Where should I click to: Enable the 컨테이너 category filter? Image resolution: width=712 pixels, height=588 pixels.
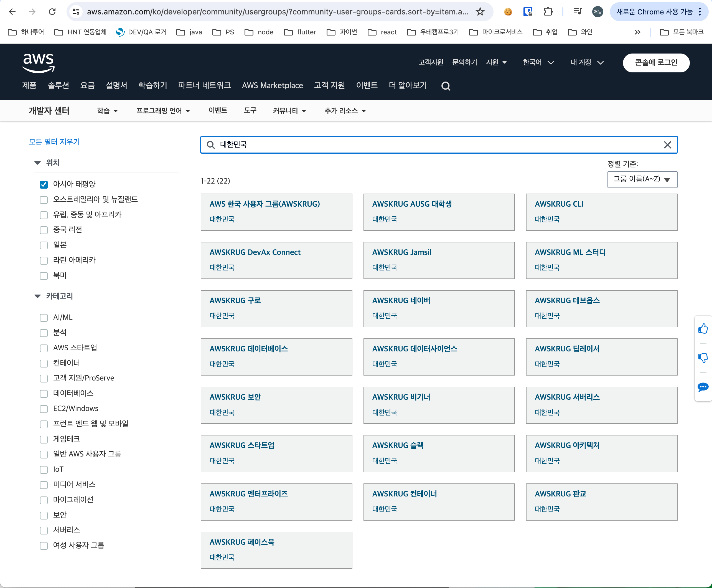(44, 363)
